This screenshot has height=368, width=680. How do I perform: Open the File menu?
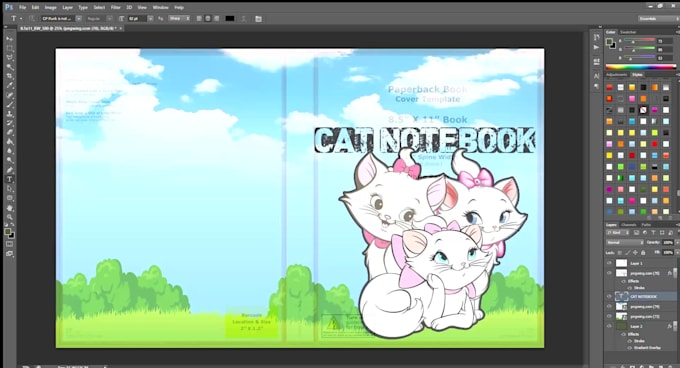click(23, 7)
